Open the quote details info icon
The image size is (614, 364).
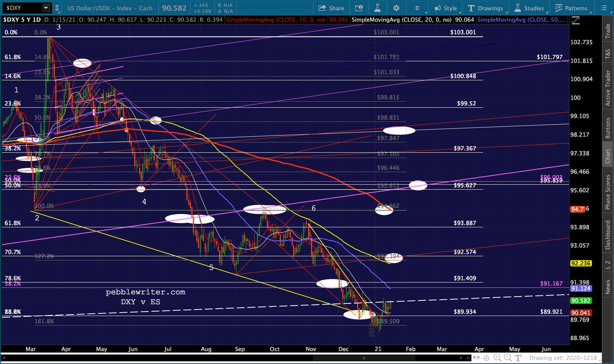(x=359, y=8)
